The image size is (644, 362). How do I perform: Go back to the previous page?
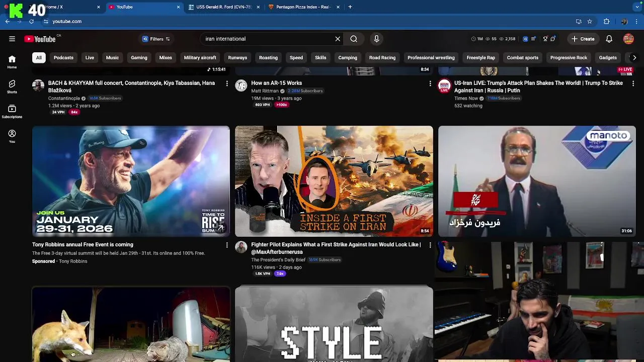[8, 22]
